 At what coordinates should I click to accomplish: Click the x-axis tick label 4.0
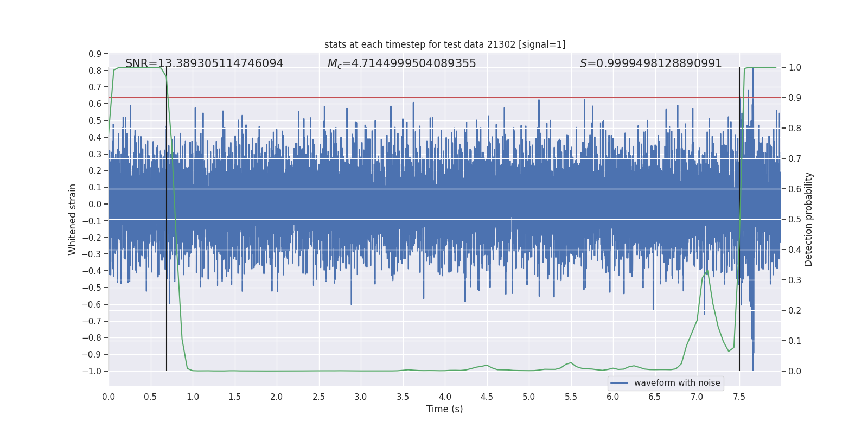pos(445,397)
